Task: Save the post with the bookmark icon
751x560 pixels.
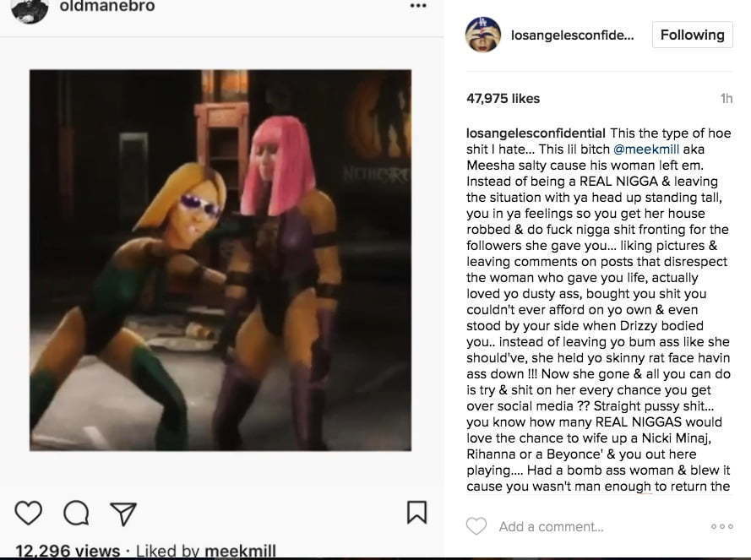Action: 416,512
